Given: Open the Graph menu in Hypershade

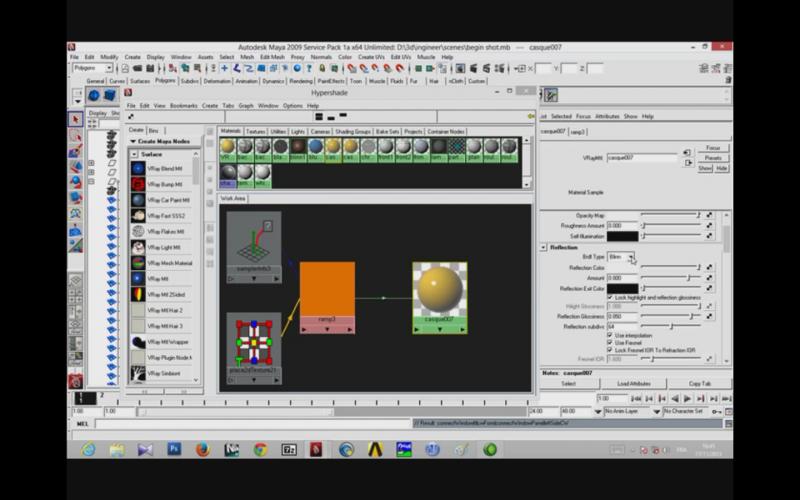Looking at the screenshot, I should (246, 106).
